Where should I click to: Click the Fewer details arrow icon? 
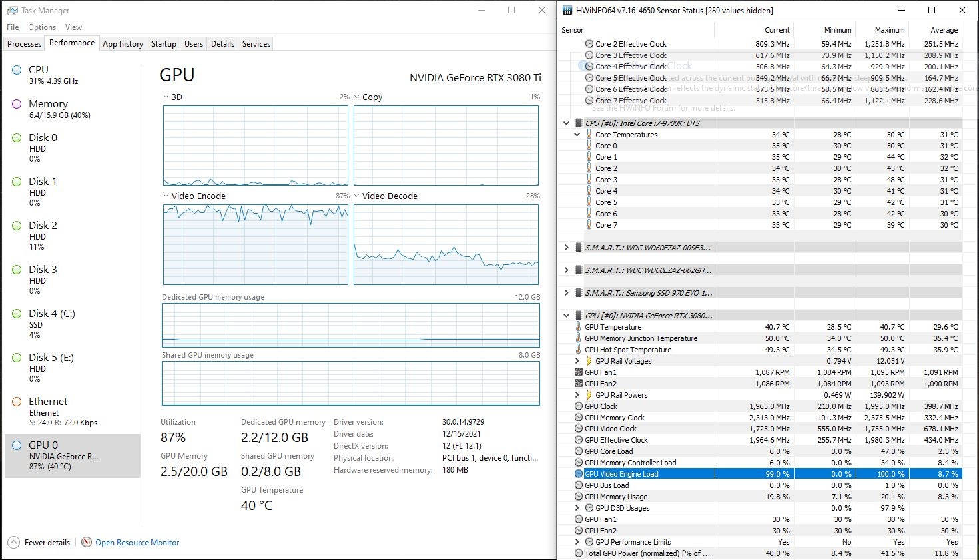point(14,543)
